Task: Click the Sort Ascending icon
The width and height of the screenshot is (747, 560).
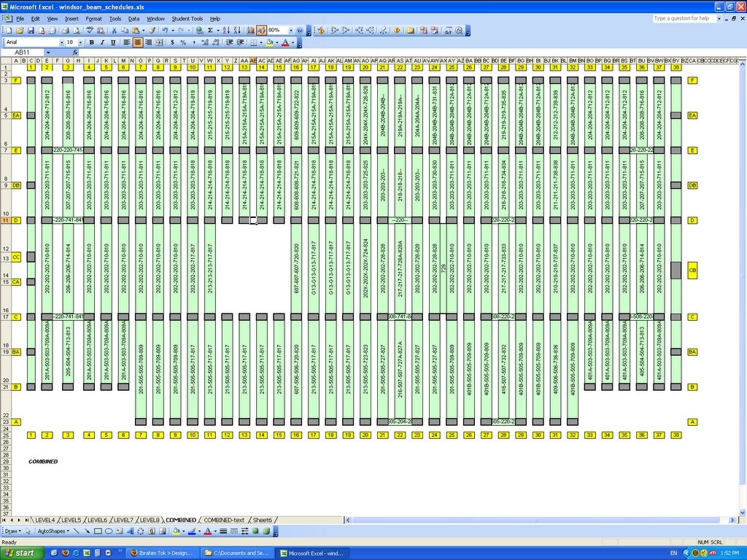Action: pos(225,31)
